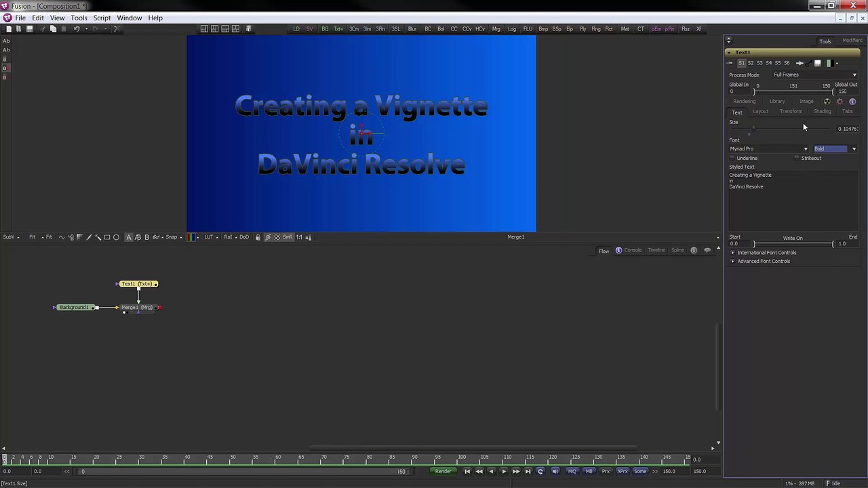Add a pEmitter (pEm) tool
868x488 pixels.
(656, 28)
